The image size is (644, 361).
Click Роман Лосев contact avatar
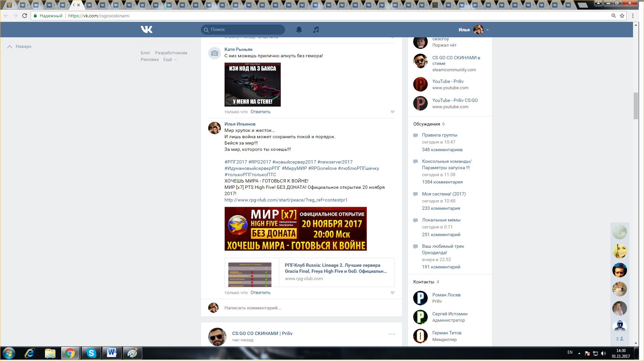[420, 298]
